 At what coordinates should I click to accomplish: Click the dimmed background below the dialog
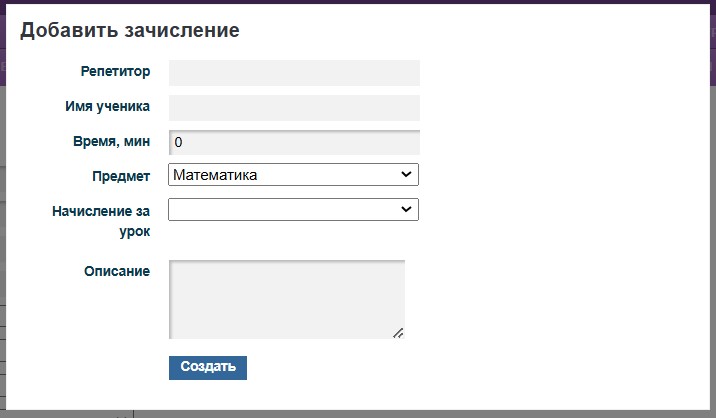click(358, 414)
